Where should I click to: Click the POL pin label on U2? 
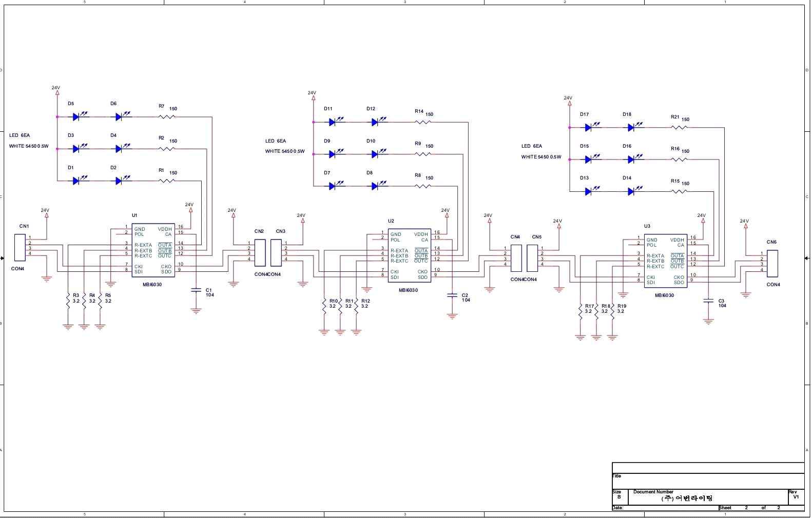395,240
